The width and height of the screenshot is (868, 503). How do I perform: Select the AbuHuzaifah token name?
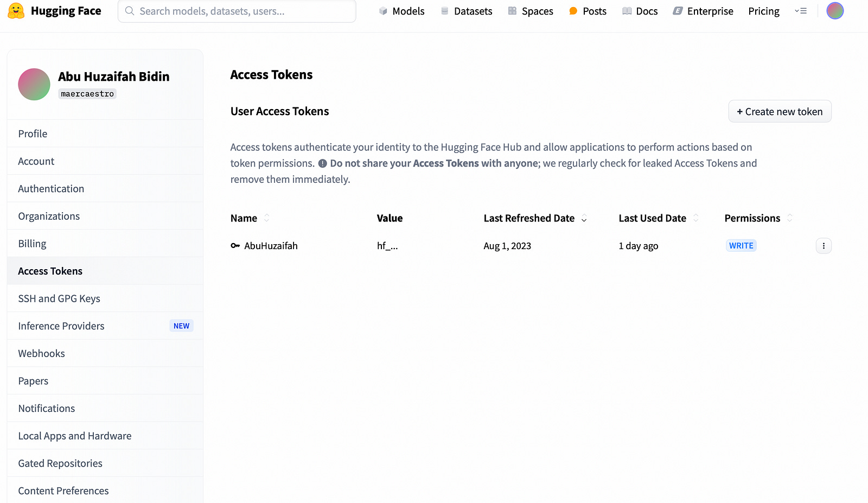pos(271,246)
